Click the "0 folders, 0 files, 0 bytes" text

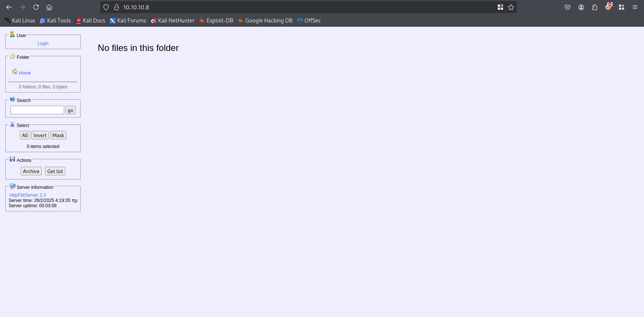tap(43, 87)
